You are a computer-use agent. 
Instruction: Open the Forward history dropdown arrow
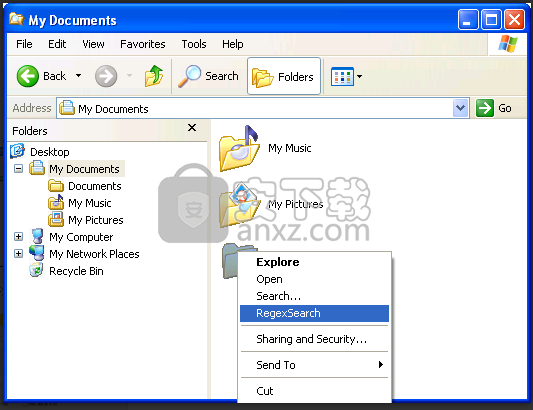click(x=130, y=75)
